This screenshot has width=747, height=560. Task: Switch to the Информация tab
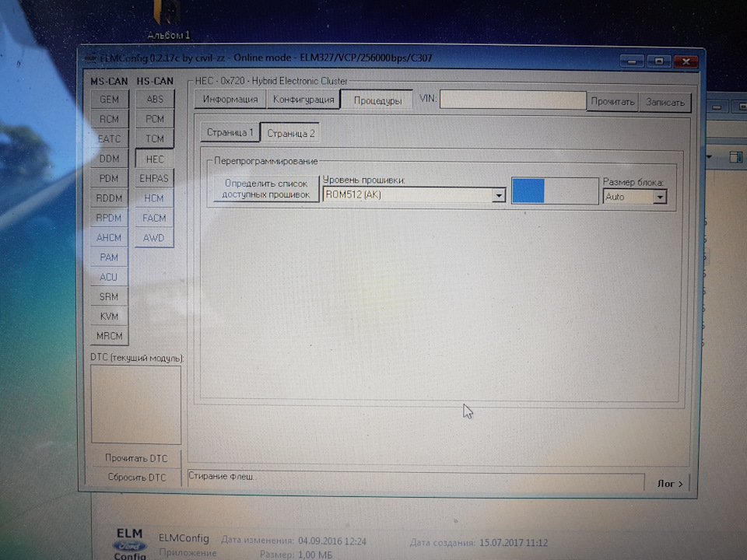pyautogui.click(x=230, y=100)
